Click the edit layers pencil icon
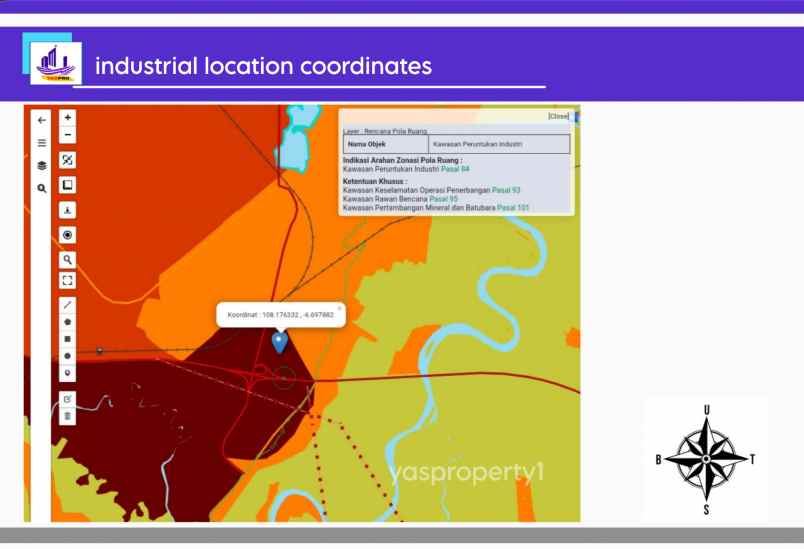Screen dimensions: 804x549 point(67,399)
